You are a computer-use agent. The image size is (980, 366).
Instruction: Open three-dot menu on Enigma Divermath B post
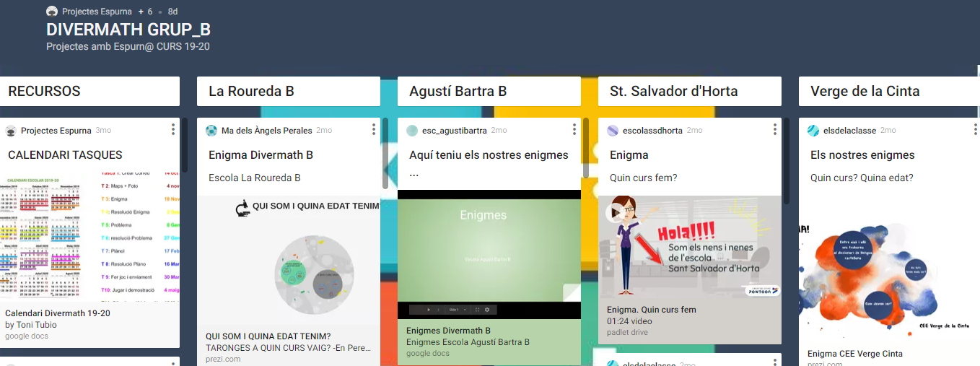[x=374, y=130]
